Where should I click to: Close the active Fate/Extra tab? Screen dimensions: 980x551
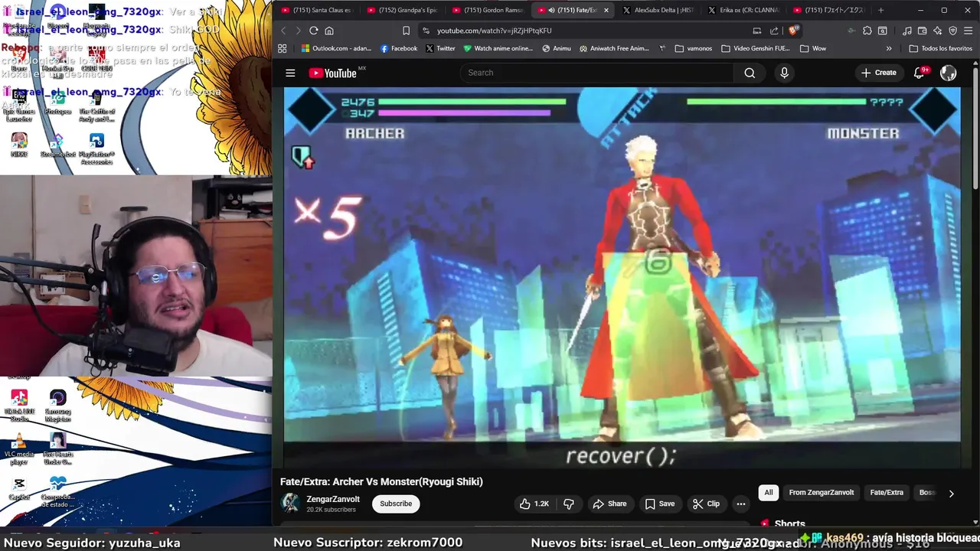click(606, 10)
